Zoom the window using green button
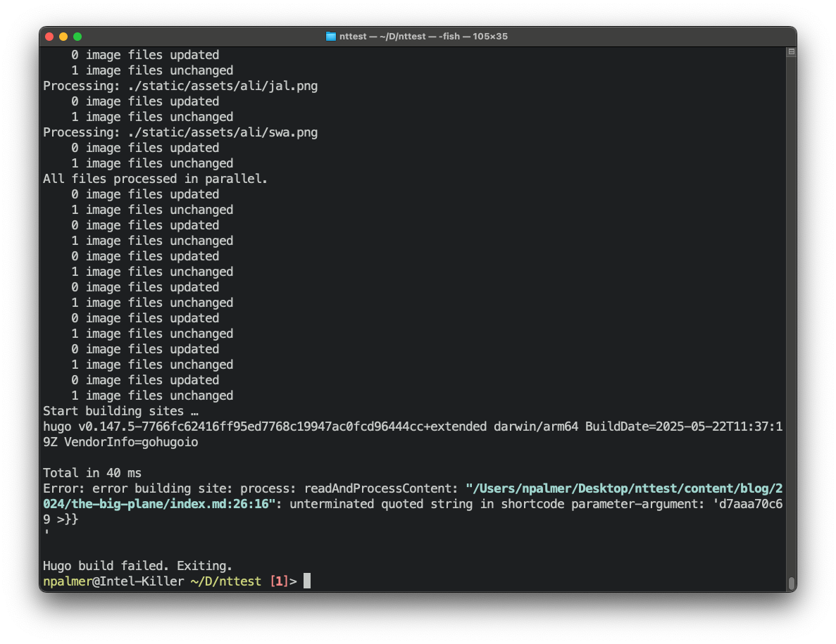 point(77,37)
